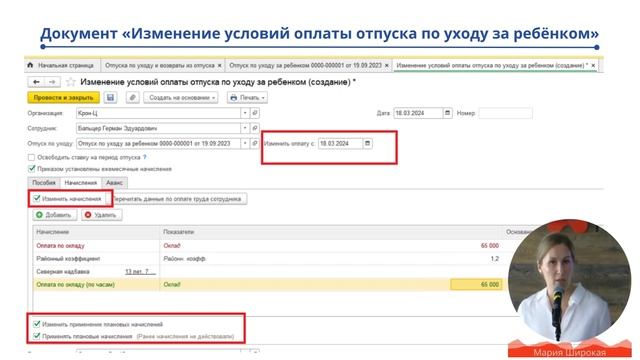The height and width of the screenshot is (360, 640).
Task: Switch to Начальная страница tab
Action: (62, 65)
